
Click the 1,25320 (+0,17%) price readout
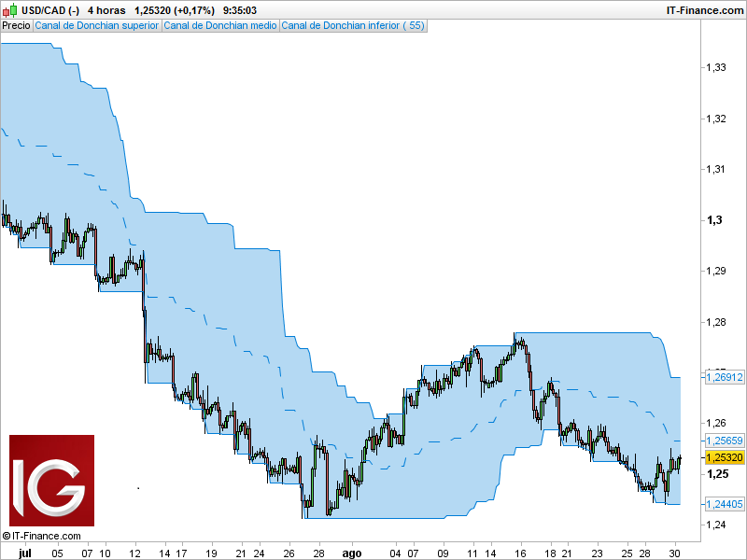coord(175,10)
